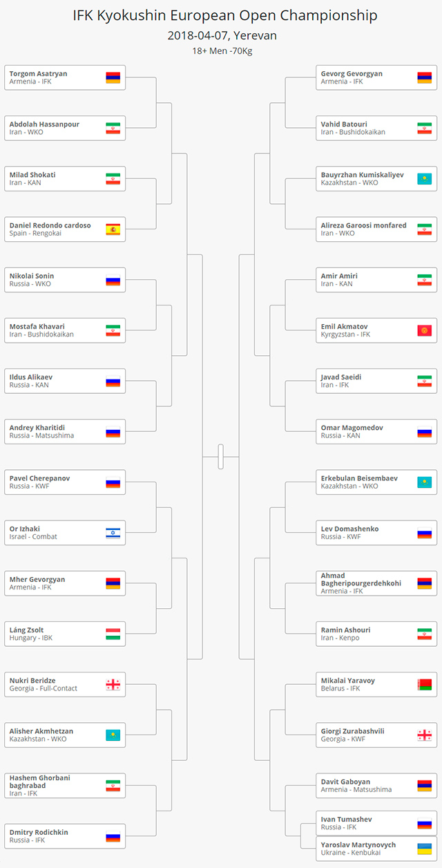
Task: Click the Kyrgyzstan flag beside Emil Akmatov
Action: click(x=425, y=330)
